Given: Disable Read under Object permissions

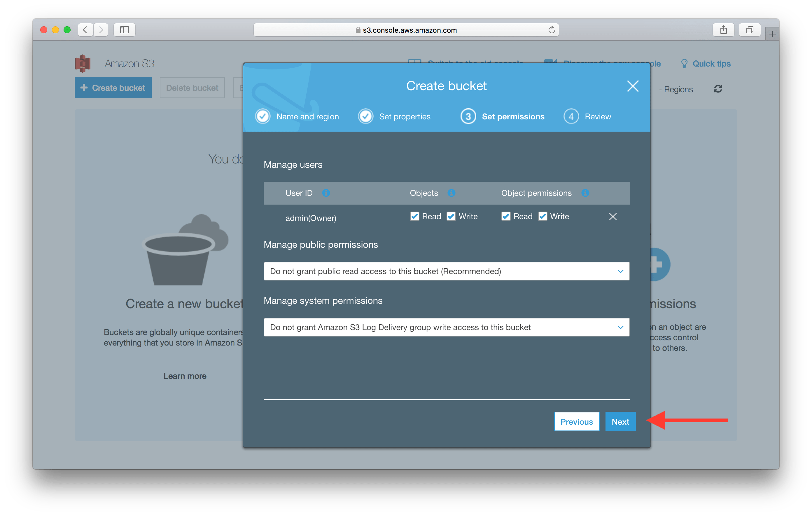Looking at the screenshot, I should pyautogui.click(x=505, y=216).
